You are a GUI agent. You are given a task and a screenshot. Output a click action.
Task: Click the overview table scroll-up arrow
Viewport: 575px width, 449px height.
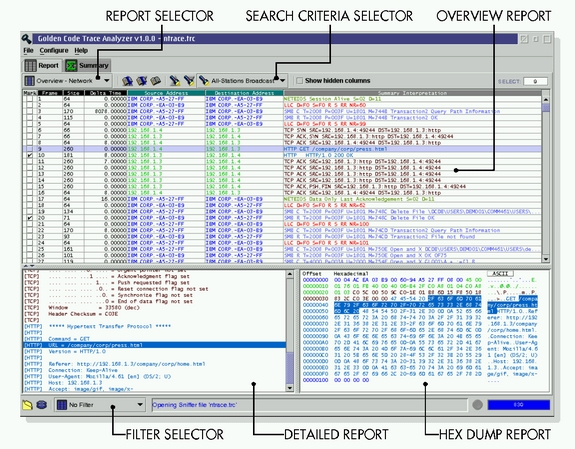pos(546,99)
